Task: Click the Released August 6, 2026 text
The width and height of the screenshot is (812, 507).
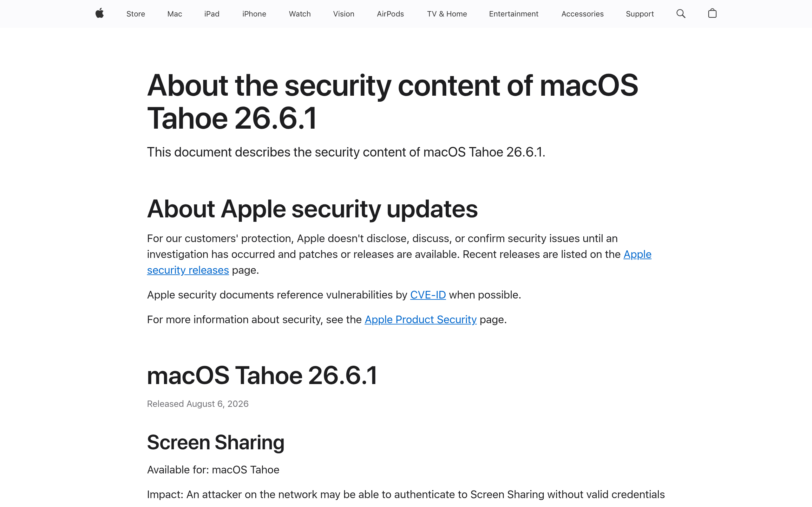Action: click(198, 404)
